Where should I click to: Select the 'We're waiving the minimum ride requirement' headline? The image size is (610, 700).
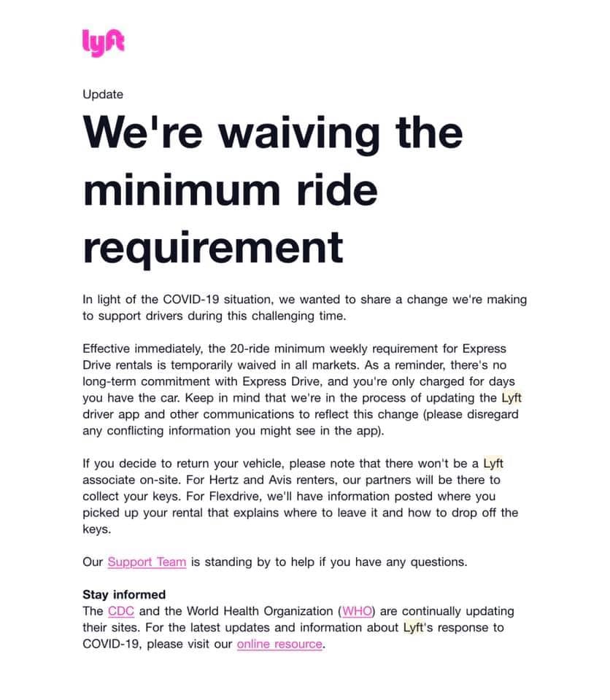point(273,190)
